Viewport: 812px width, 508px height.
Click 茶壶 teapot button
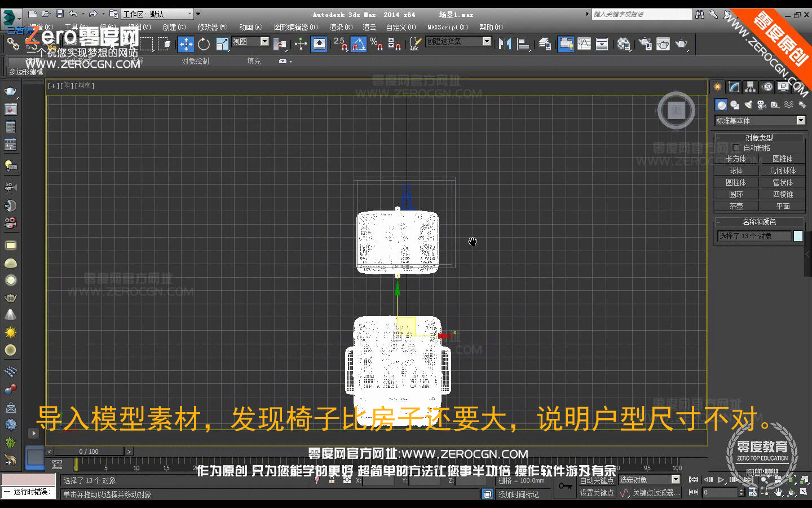tap(736, 207)
